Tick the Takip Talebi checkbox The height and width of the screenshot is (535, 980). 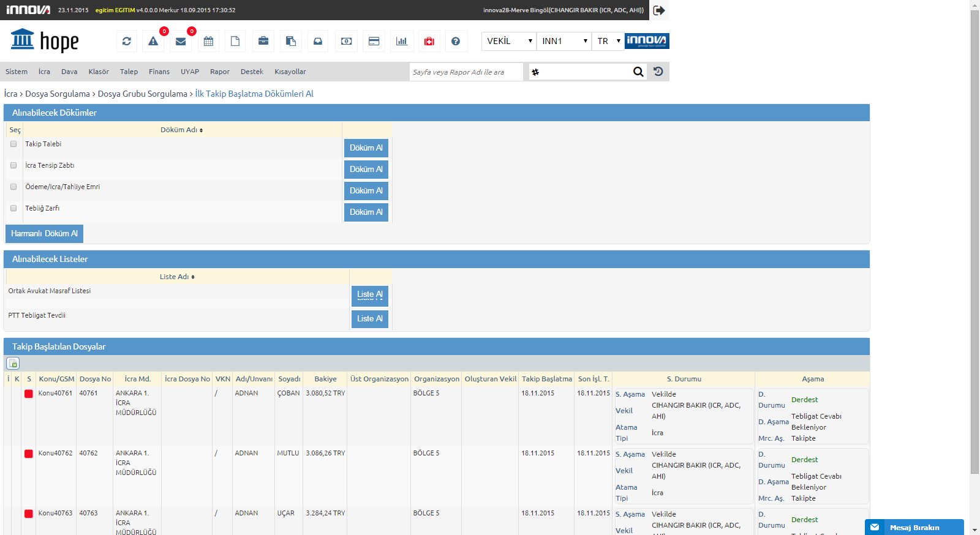13,144
